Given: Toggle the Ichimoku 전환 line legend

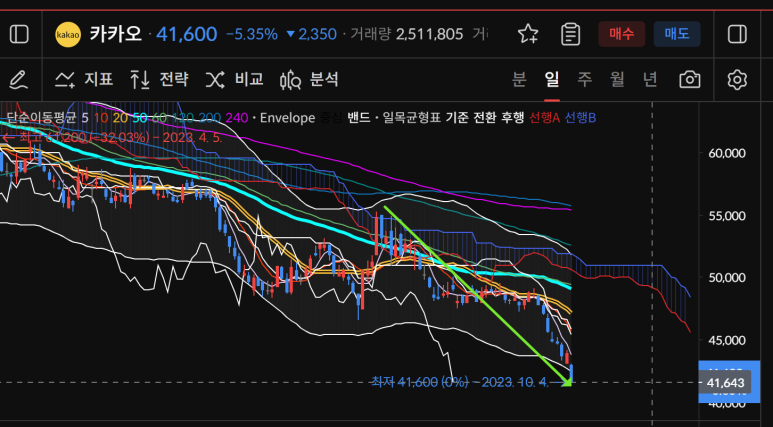Looking at the screenshot, I should 484,118.
